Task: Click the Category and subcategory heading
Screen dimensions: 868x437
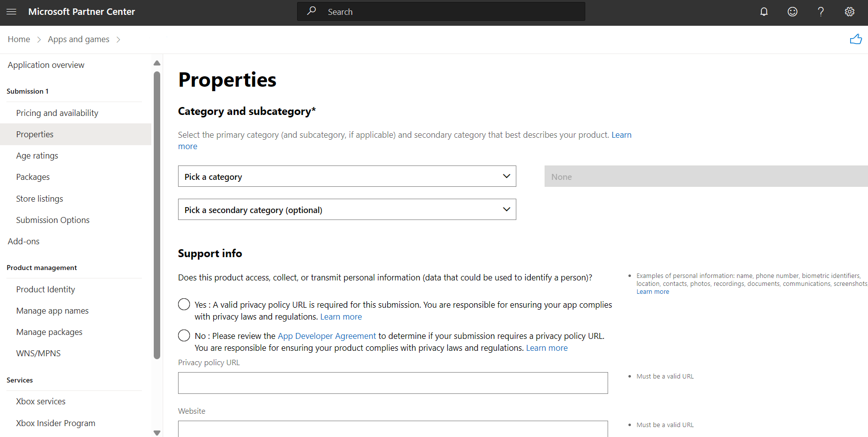Action: [x=247, y=111]
